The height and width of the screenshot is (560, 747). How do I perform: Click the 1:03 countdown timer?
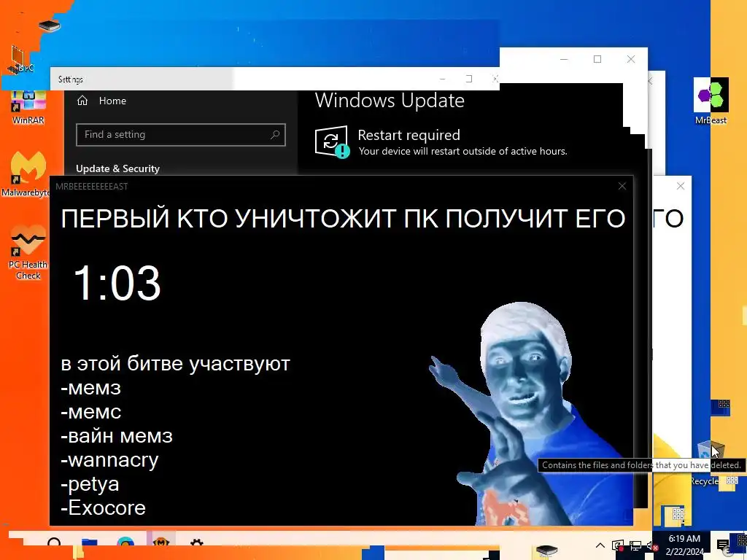(117, 283)
